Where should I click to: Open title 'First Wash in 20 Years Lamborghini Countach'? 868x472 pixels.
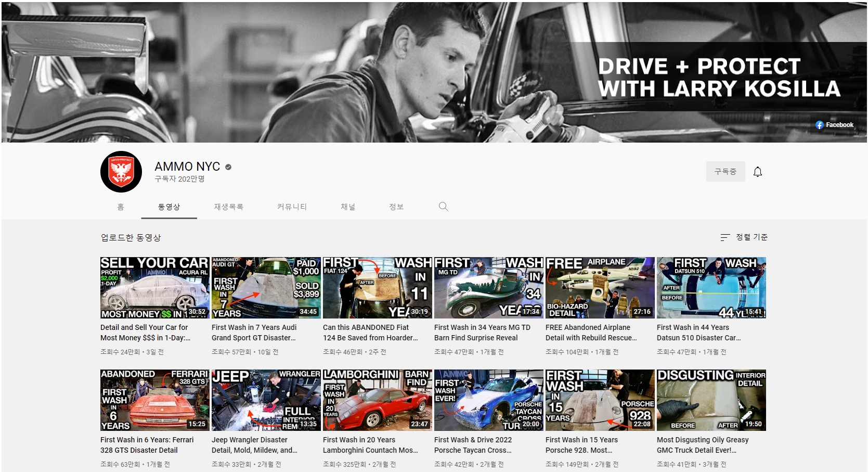point(370,445)
